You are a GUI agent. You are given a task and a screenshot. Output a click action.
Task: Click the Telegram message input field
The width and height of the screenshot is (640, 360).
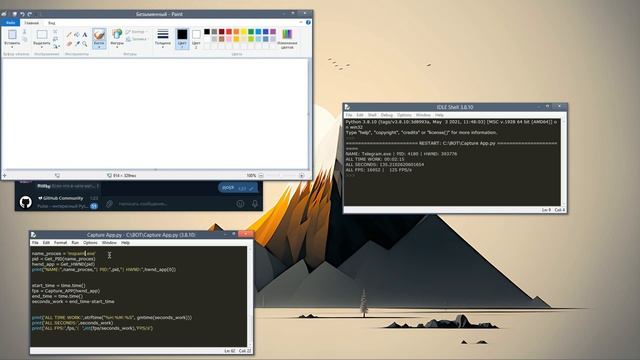[173, 203]
